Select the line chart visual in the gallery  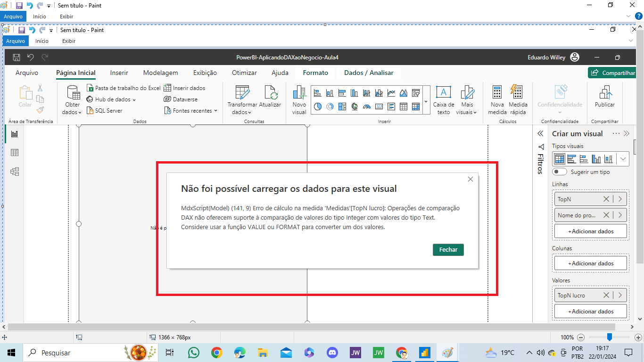[x=391, y=93]
